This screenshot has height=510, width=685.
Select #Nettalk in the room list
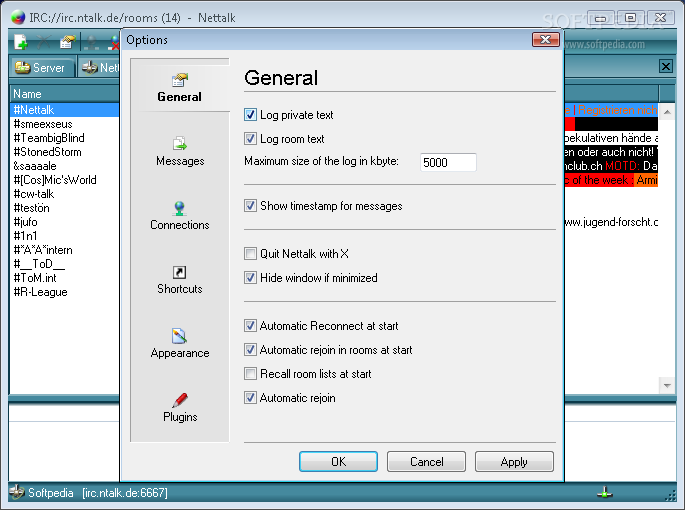(64, 110)
